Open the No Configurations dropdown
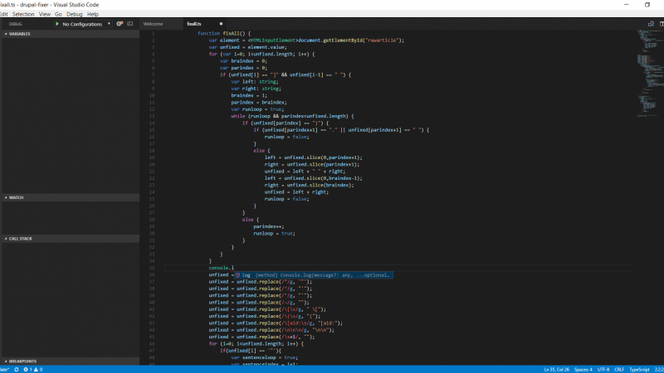The width and height of the screenshot is (664, 373). 86,24
